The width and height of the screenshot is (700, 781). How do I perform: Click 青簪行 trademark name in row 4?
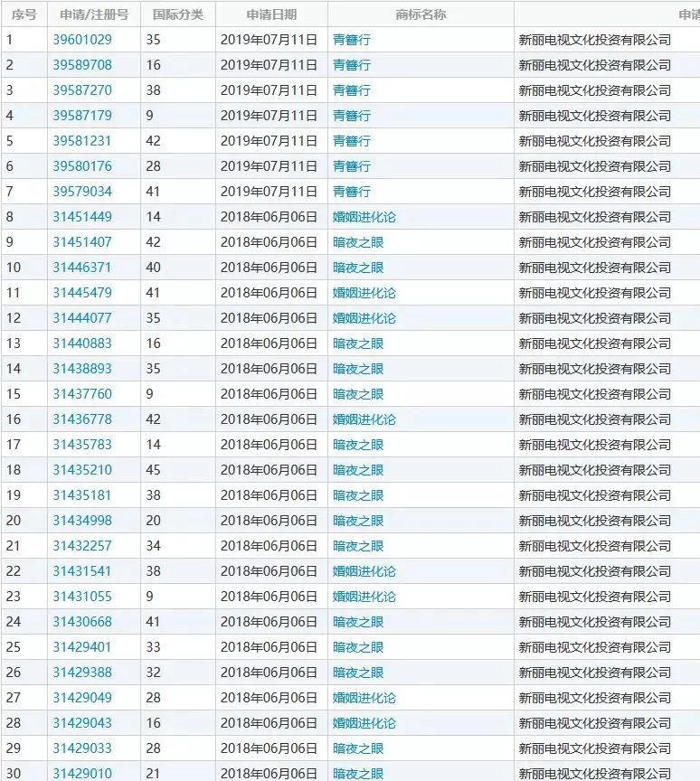pyautogui.click(x=352, y=116)
